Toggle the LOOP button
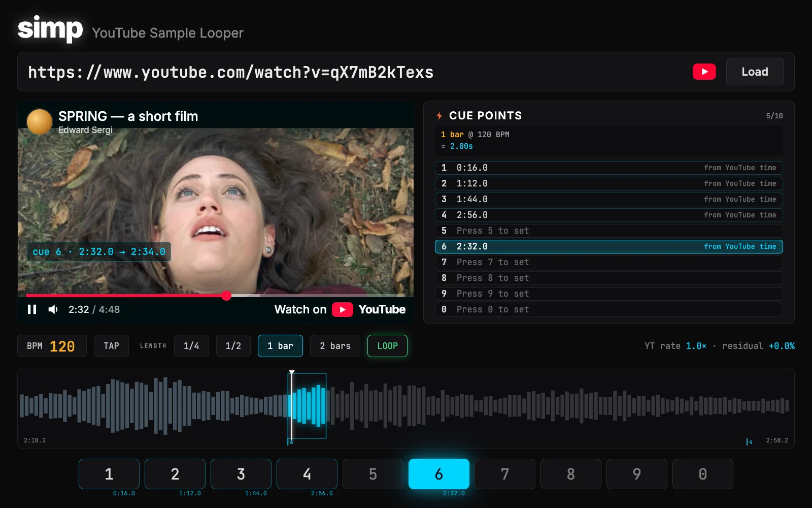Image resolution: width=812 pixels, height=508 pixels. (x=387, y=346)
